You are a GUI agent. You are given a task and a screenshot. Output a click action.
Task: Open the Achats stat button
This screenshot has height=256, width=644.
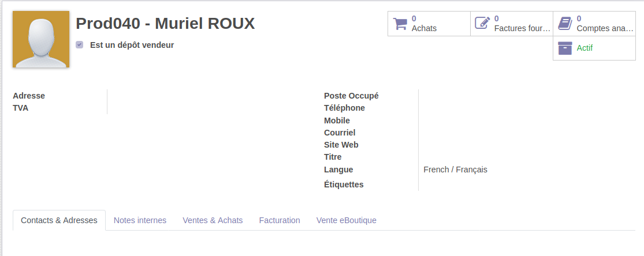429,24
